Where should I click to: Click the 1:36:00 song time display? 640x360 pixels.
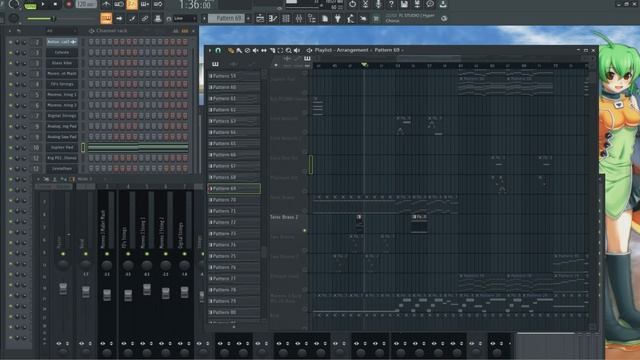(195, 5)
